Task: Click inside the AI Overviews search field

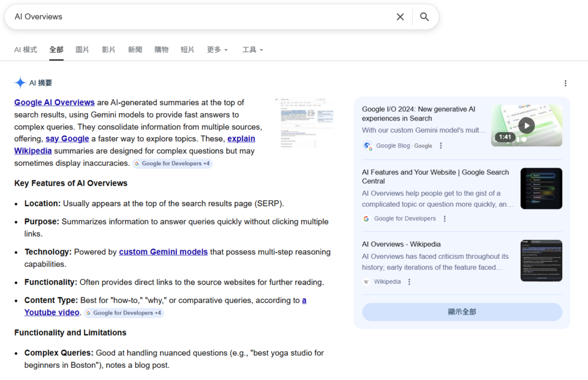Action: click(x=201, y=17)
